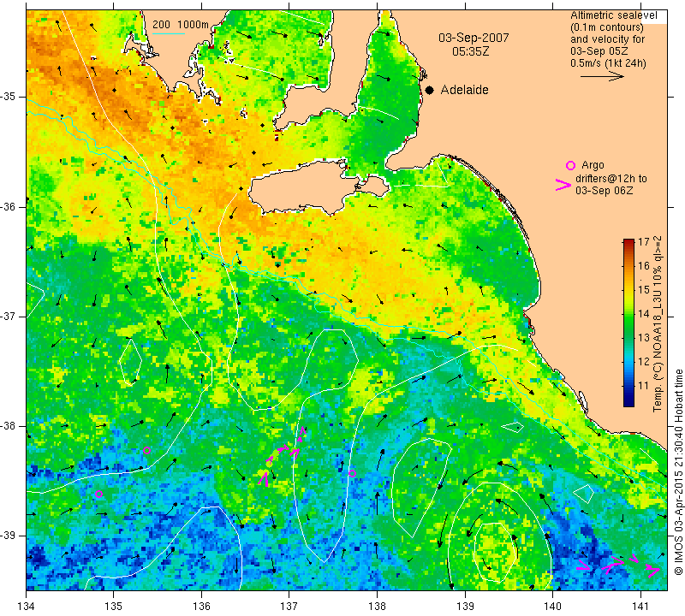Click the longitude label 140
The image size is (685, 616).
click(553, 607)
